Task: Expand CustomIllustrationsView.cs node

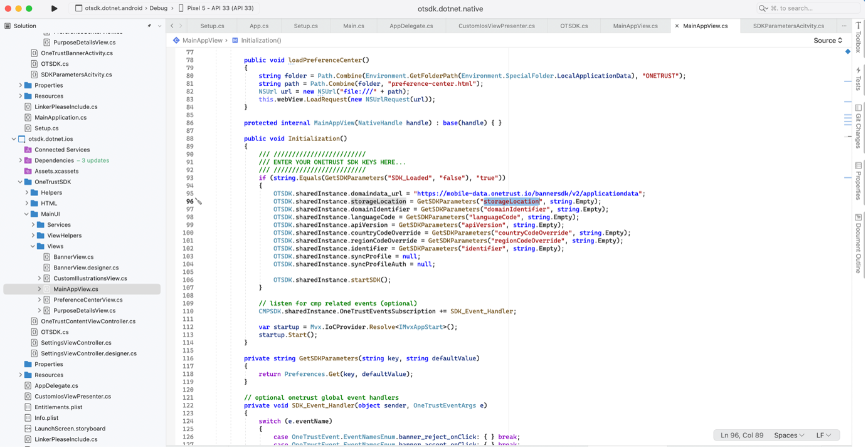Action: pyautogui.click(x=39, y=278)
